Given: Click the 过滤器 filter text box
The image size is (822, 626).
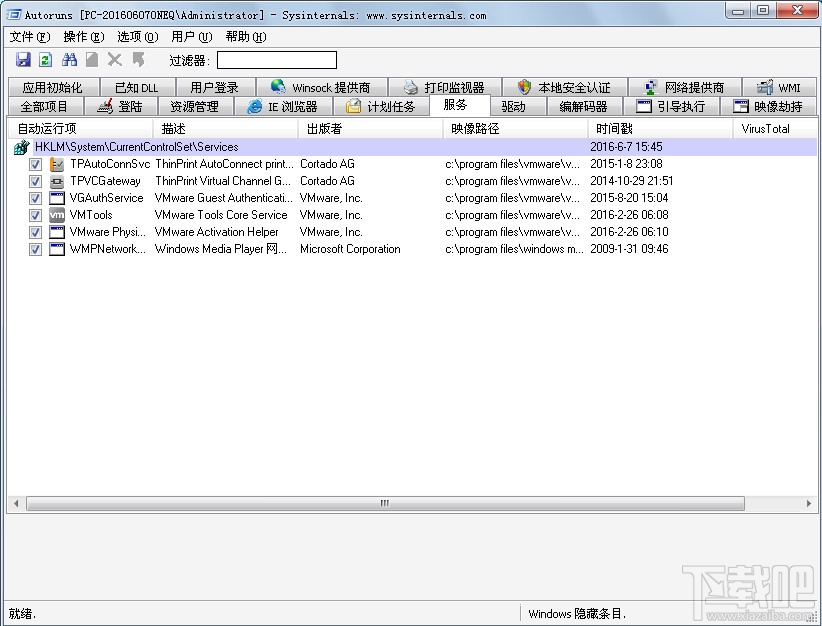Looking at the screenshot, I should pos(277,60).
